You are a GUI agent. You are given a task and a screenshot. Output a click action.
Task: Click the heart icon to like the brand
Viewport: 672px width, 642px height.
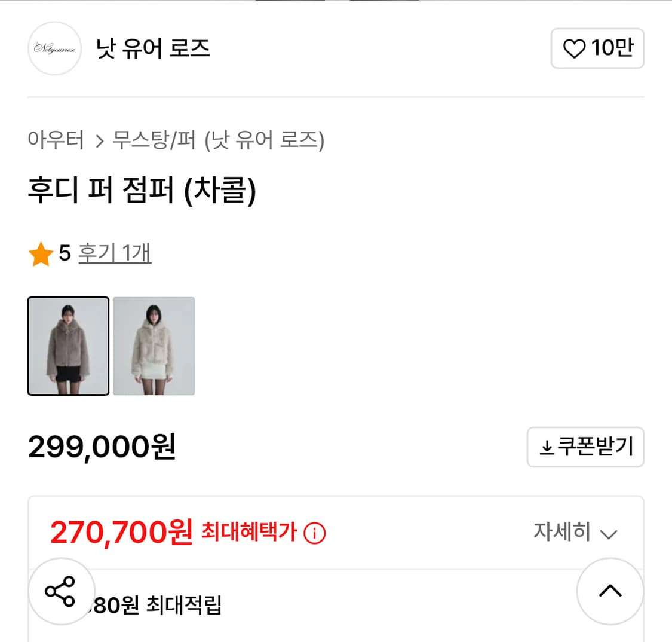pos(574,49)
